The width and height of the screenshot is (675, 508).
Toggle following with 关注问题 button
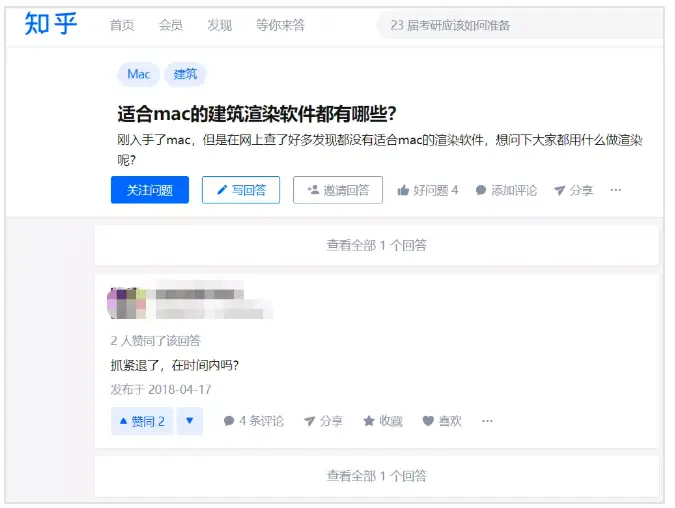pyautogui.click(x=150, y=190)
